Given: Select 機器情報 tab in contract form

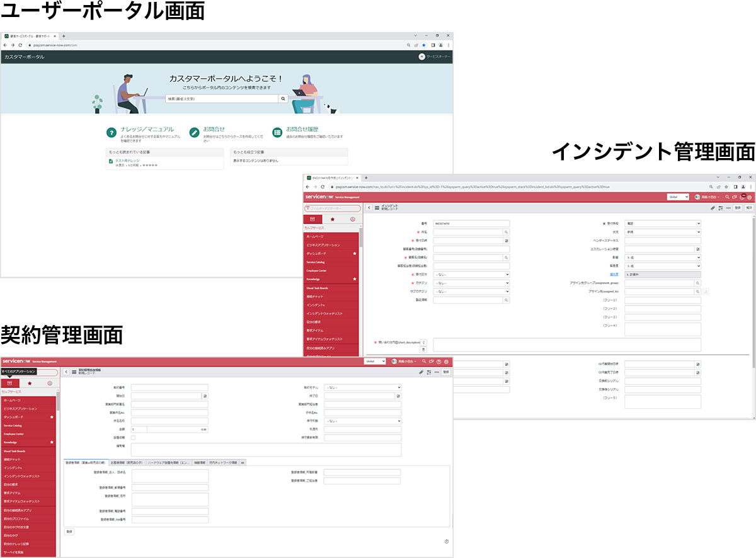Looking at the screenshot, I should click(x=201, y=462).
